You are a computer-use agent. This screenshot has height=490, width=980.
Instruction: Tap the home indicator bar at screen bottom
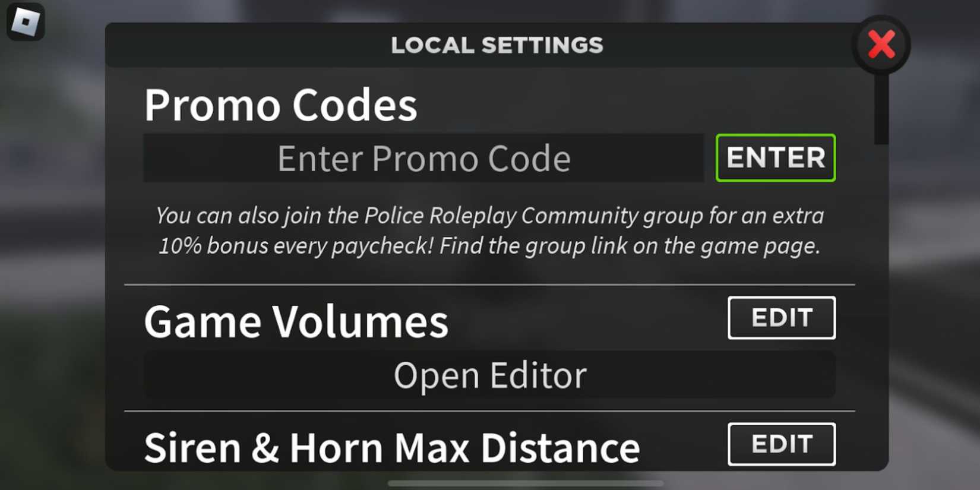click(526, 483)
